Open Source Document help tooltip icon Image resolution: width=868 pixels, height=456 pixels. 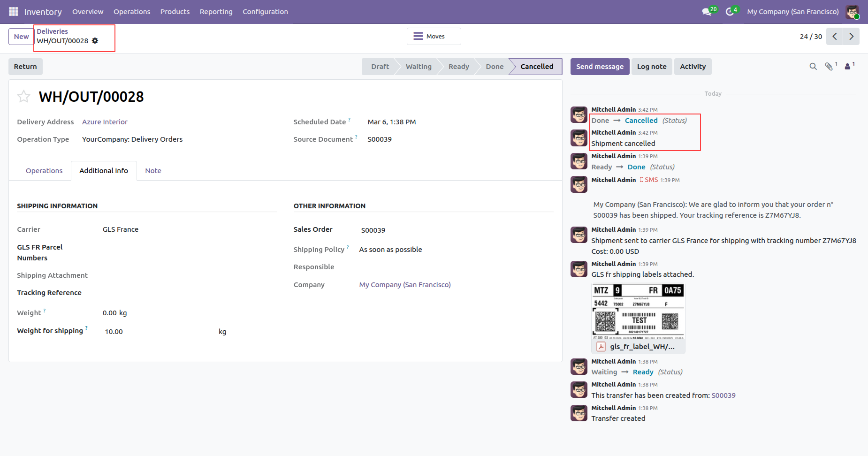[357, 137]
